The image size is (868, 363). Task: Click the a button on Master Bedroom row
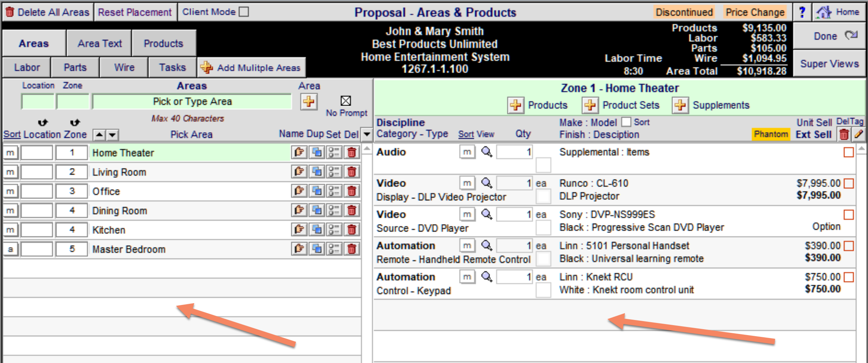click(10, 249)
